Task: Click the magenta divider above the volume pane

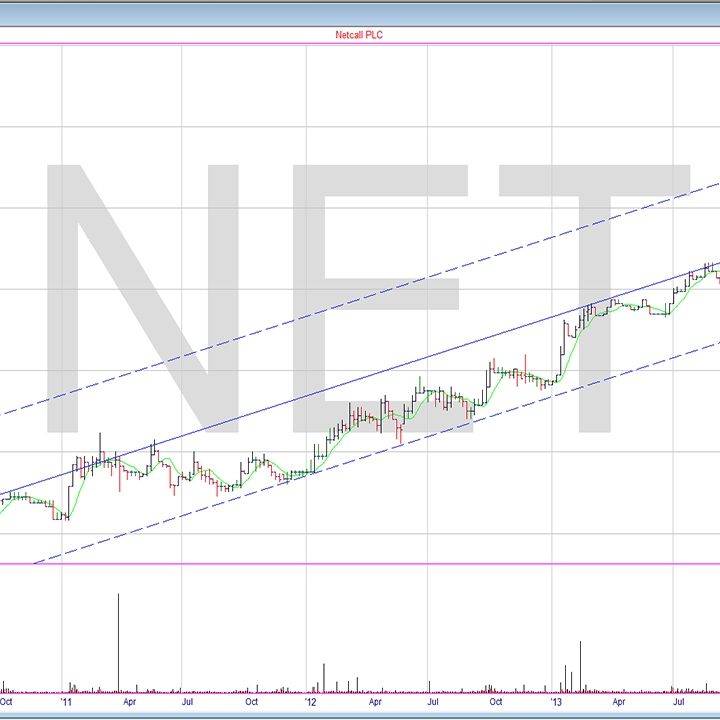Action: (360, 563)
